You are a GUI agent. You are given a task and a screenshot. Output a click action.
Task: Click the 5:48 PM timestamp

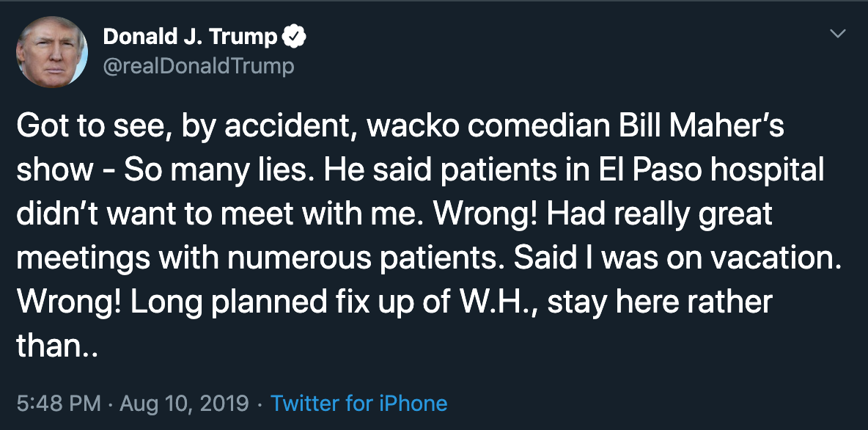(59, 403)
